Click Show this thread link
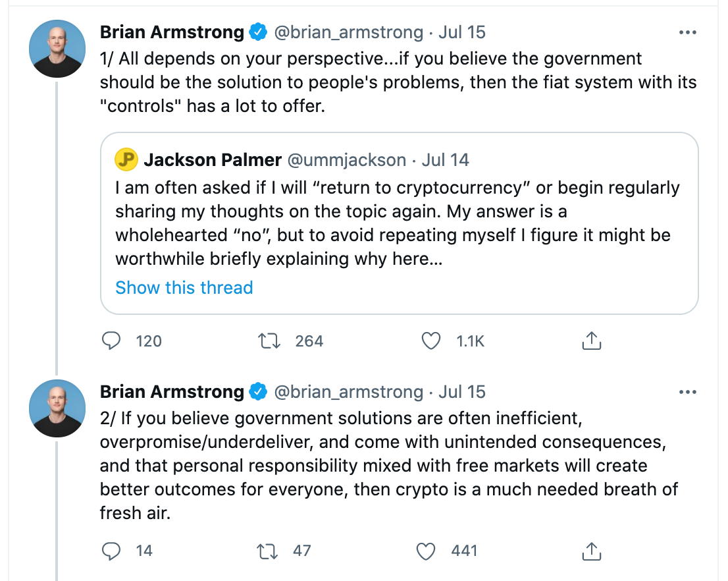Screen dimensions: 728x581 click(x=184, y=288)
